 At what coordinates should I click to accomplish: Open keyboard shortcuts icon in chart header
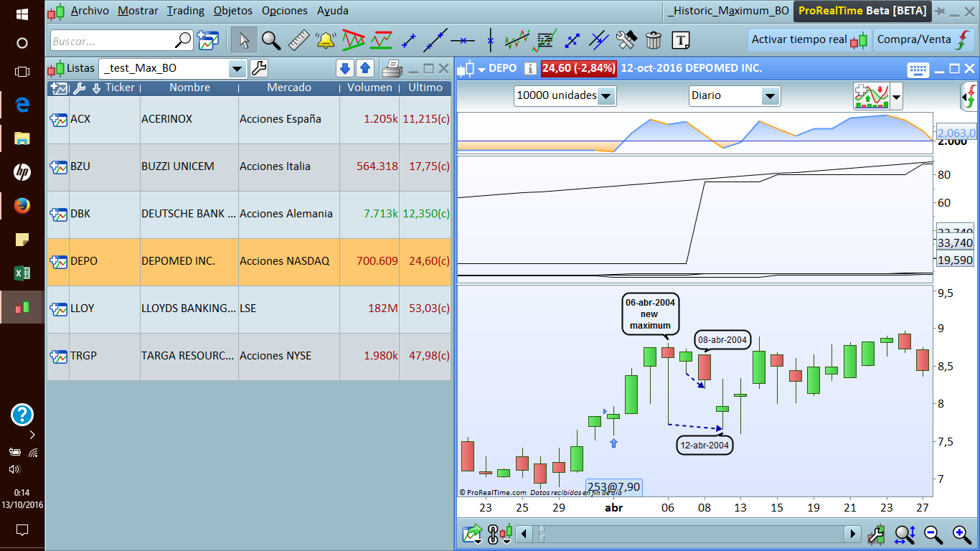point(918,70)
